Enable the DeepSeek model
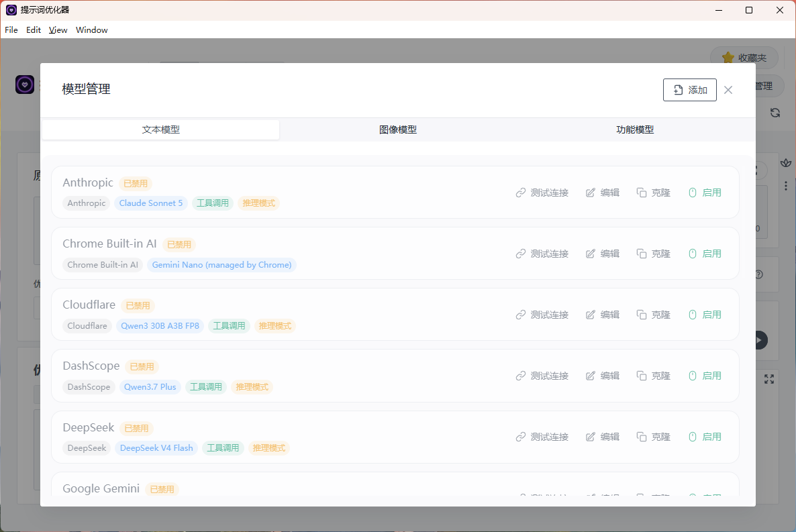Image resolution: width=796 pixels, height=532 pixels. 705,437
